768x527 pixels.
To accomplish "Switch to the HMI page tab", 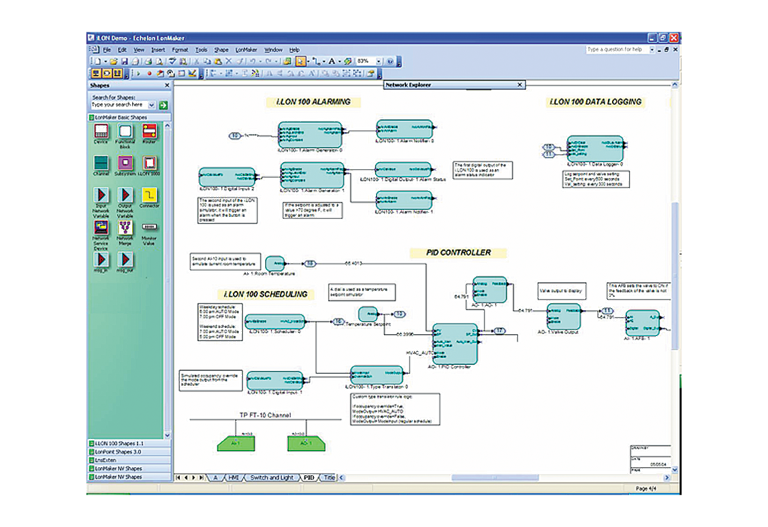I will pos(234,478).
